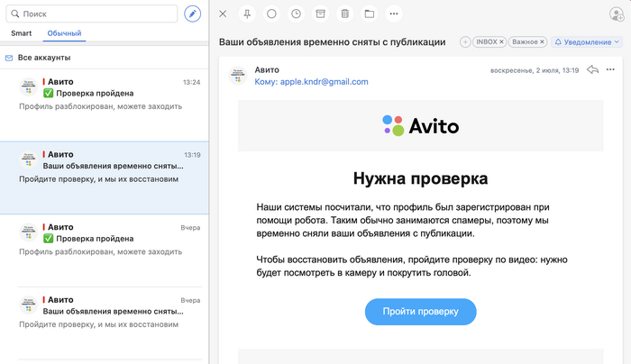Delete email using trash icon
Screen dimensions: 631x364
345,14
